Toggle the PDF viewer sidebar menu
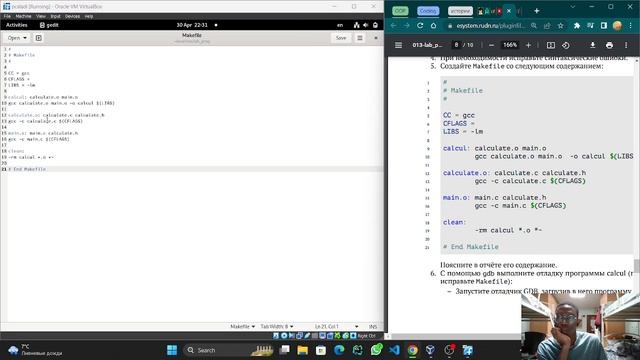Screen dimensions: 640x360 pos(398,45)
